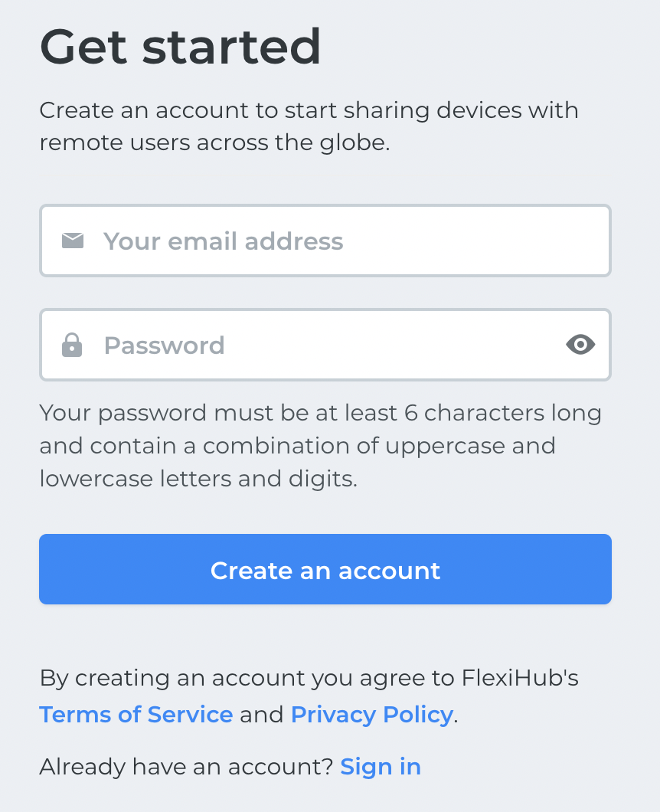Click the 'Create an account to start sharing' description

pos(309,110)
